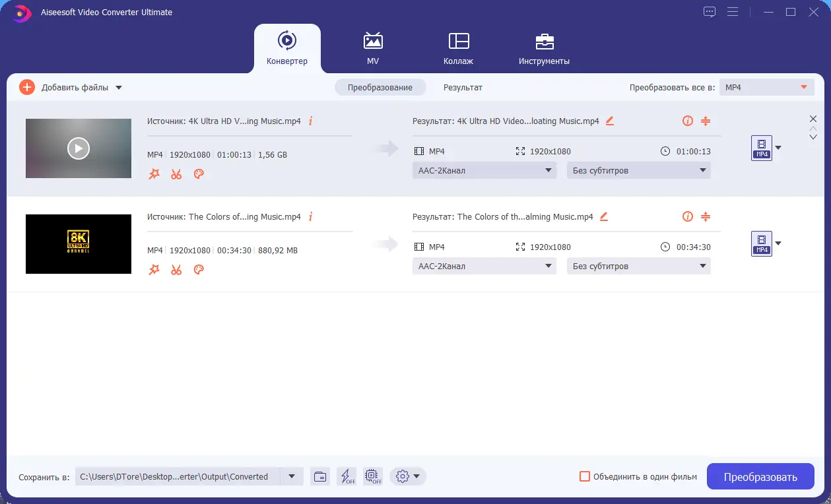View the output info icon for The Colors of result
This screenshot has width=831, height=504.
click(x=688, y=216)
